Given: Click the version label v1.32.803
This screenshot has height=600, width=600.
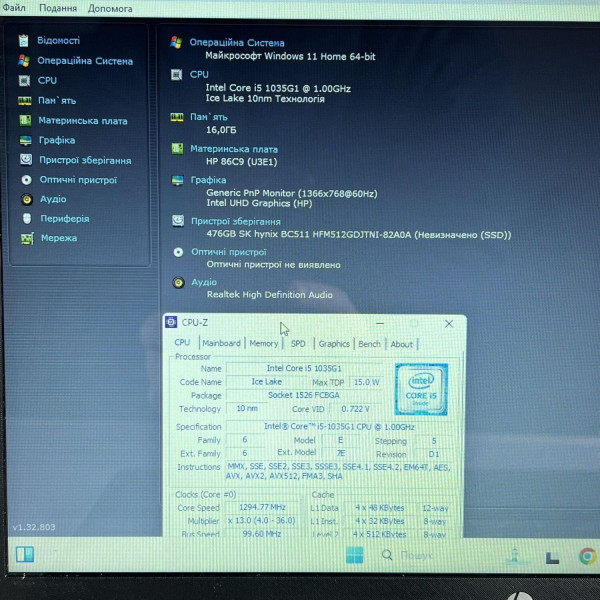Looking at the screenshot, I should click(34, 527).
